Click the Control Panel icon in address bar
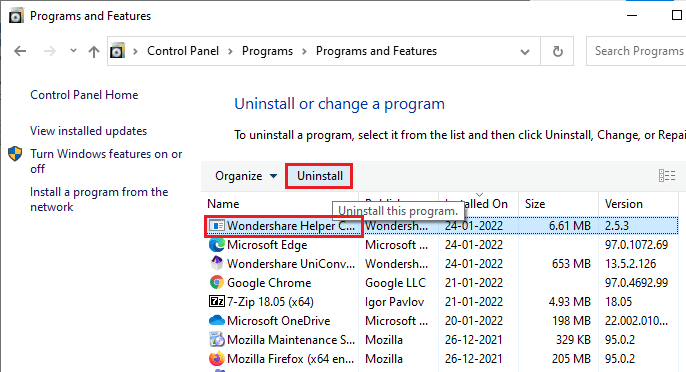This screenshot has height=372, width=686. [x=117, y=51]
